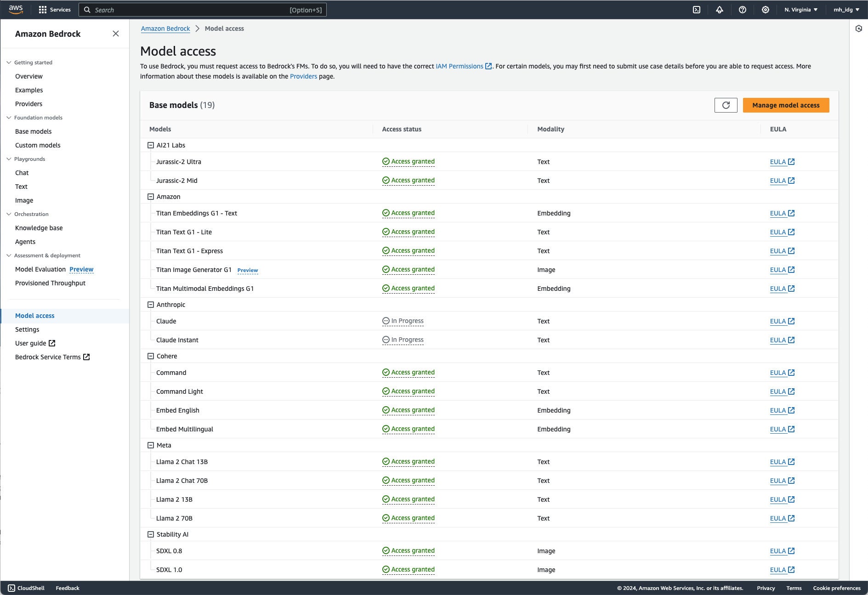Open the settings gear in top bar

[x=766, y=10]
